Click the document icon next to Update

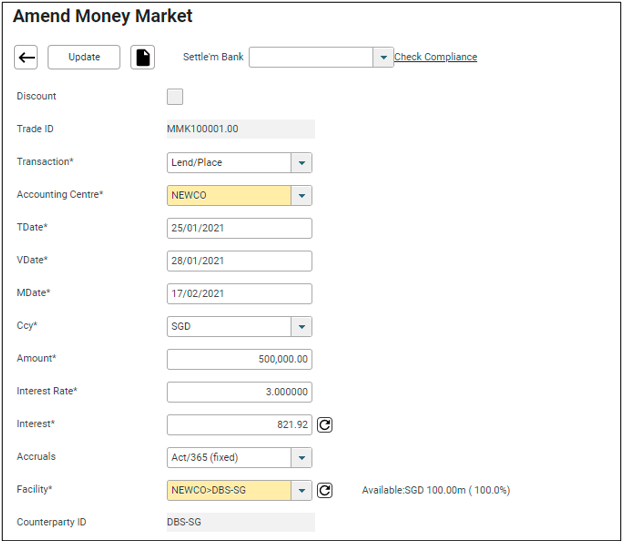[x=143, y=58]
